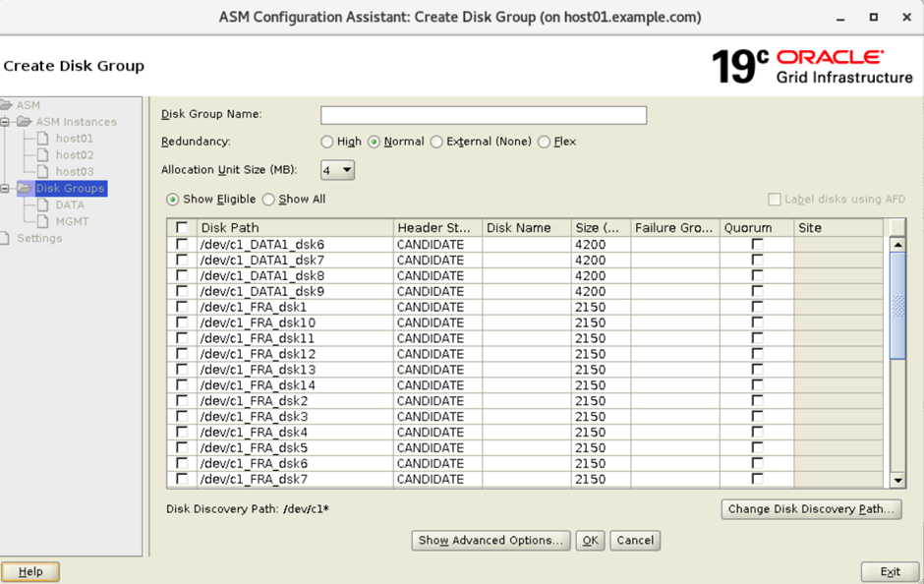Click the disk list scroll-up arrow

click(897, 244)
